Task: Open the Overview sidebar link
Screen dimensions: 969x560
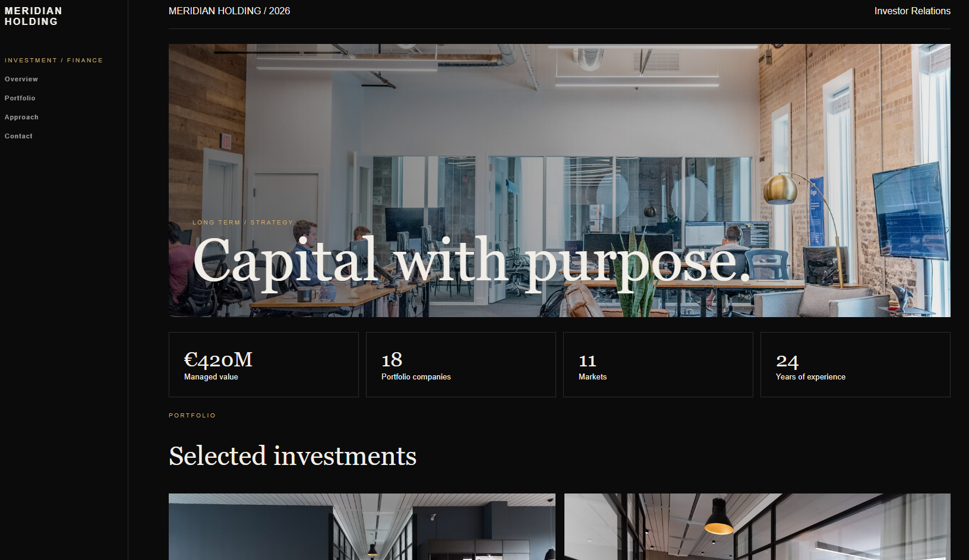Action: coord(21,79)
